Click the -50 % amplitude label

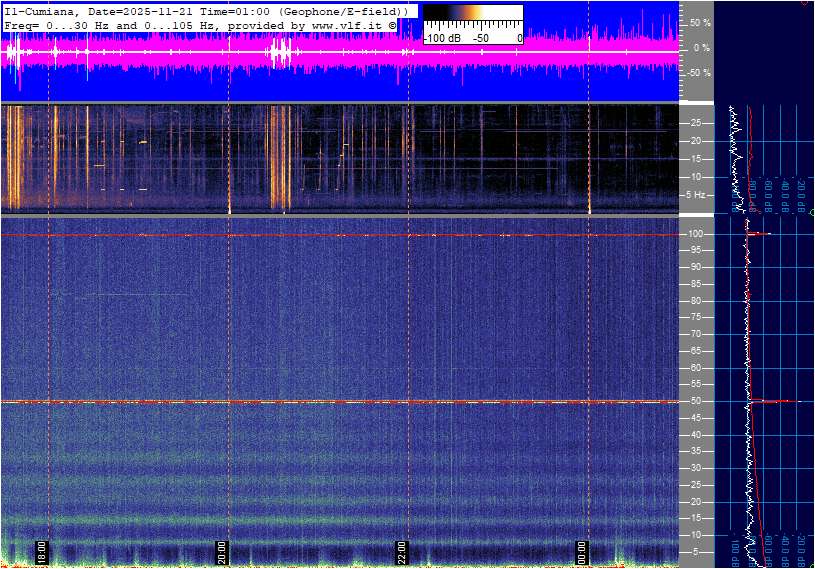(699, 73)
